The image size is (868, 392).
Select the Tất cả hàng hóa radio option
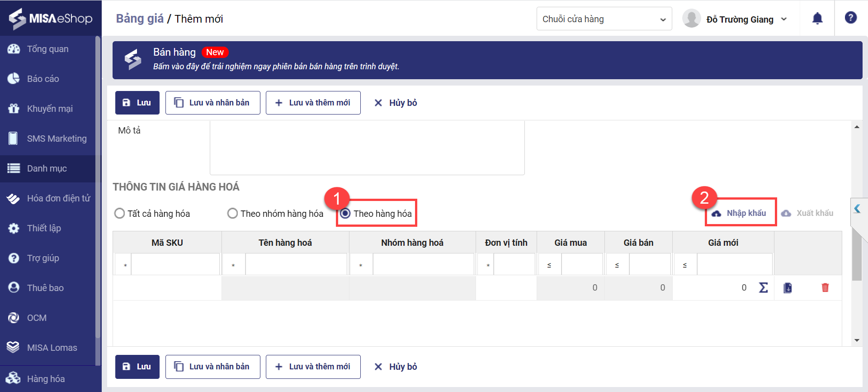click(120, 213)
